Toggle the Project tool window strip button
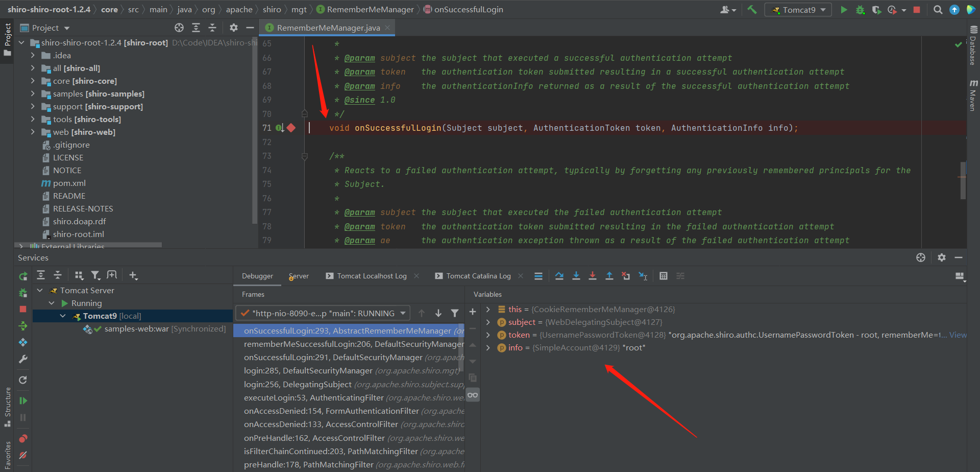The width and height of the screenshot is (980, 472). click(x=7, y=40)
